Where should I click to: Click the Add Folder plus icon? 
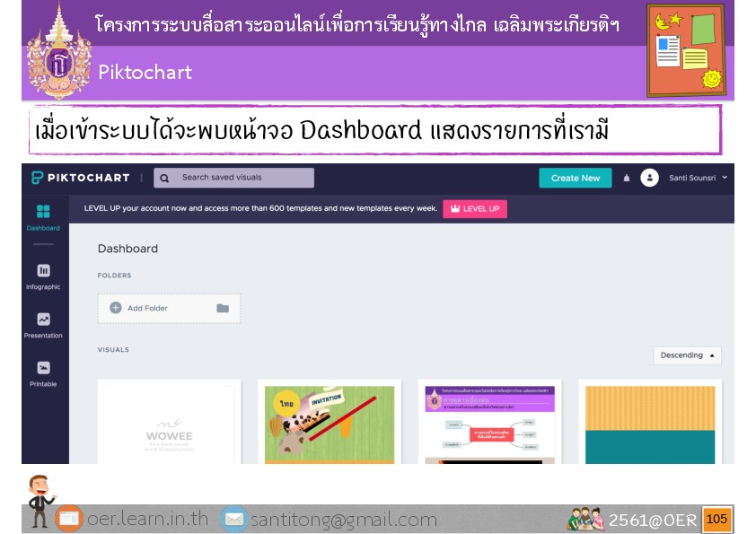(x=116, y=308)
